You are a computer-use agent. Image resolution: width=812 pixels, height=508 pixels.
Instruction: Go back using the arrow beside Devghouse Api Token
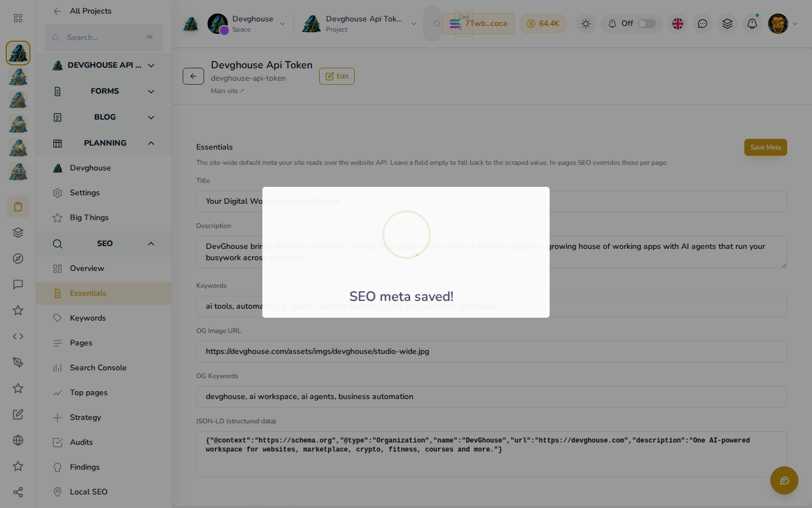193,76
